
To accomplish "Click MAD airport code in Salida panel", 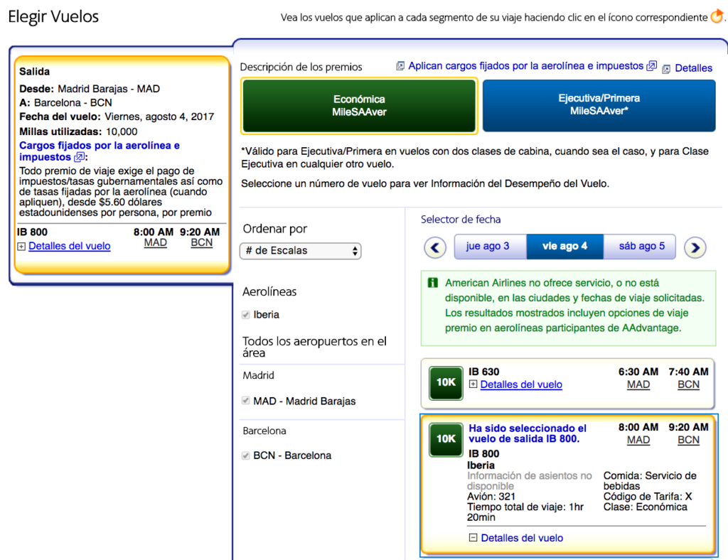I will coord(155,242).
